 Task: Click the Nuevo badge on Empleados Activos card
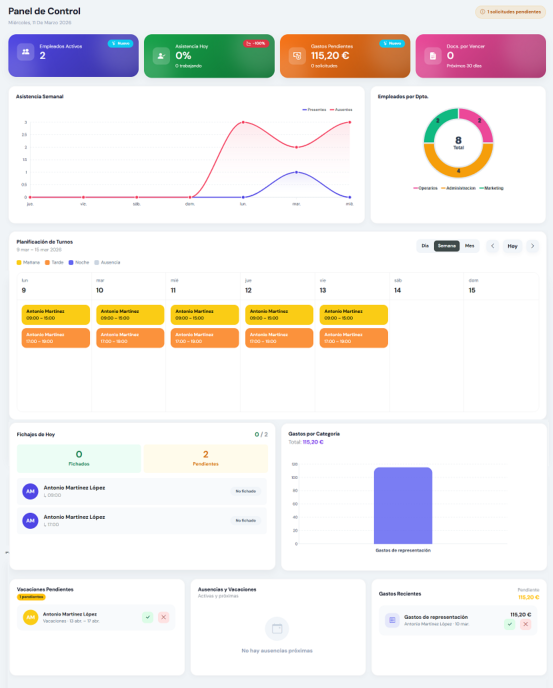click(x=120, y=43)
